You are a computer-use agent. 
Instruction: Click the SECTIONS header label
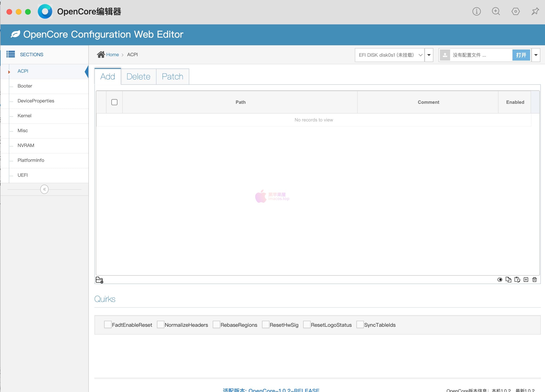point(31,55)
